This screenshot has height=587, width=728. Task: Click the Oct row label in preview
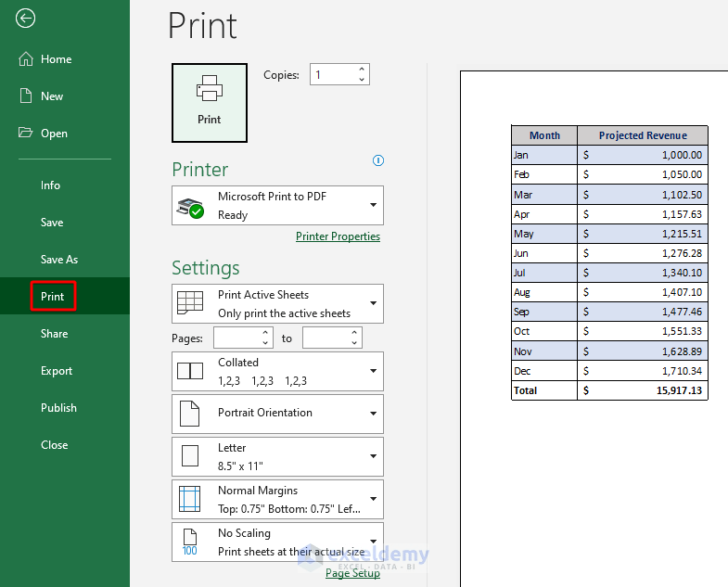coord(522,332)
